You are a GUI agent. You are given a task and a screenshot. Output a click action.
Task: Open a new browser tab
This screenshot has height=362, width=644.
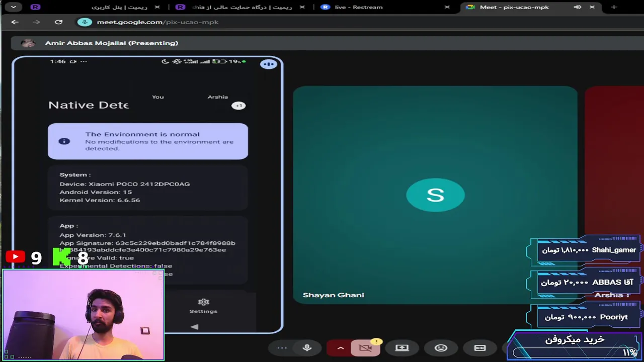click(614, 7)
